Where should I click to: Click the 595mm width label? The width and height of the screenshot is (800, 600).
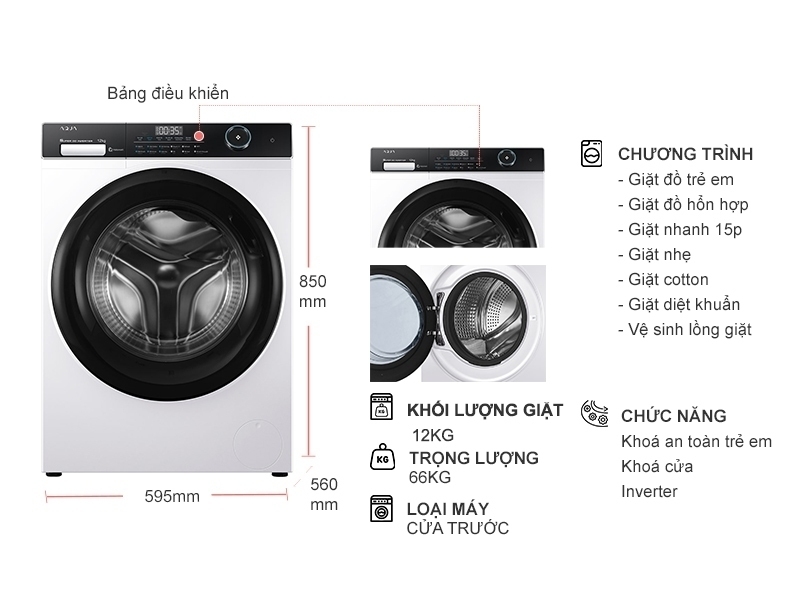172,496
